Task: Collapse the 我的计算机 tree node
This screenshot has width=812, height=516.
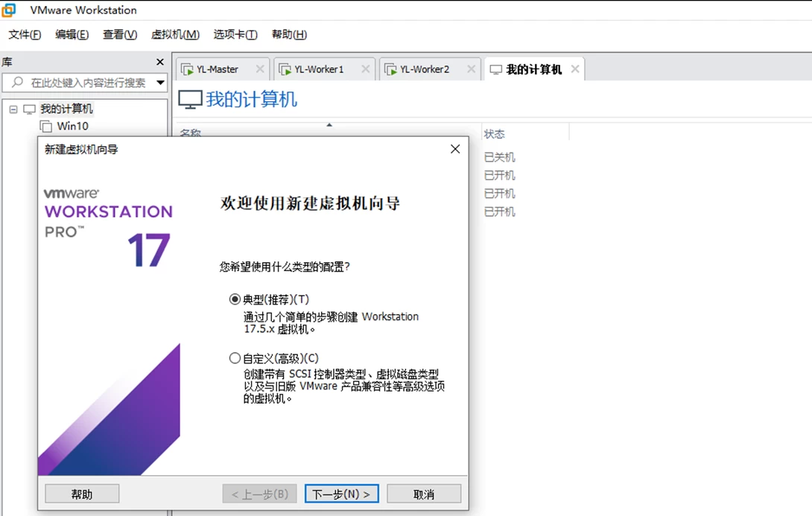Action: tap(13, 109)
